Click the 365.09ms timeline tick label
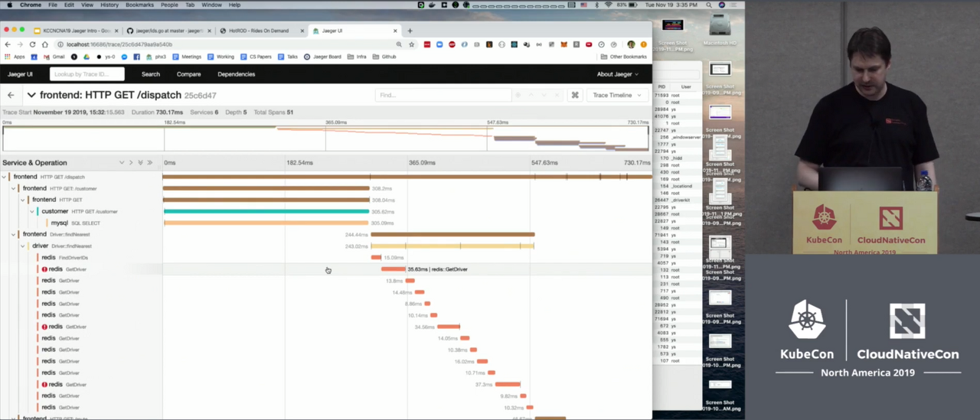Viewport: 980px width, 420px height. tap(422, 162)
